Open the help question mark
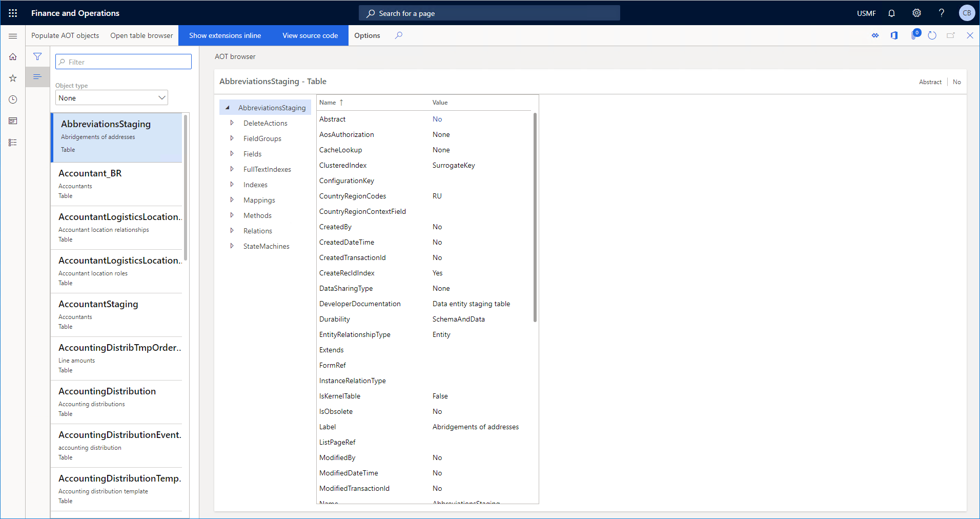This screenshot has width=980, height=519. tap(942, 13)
